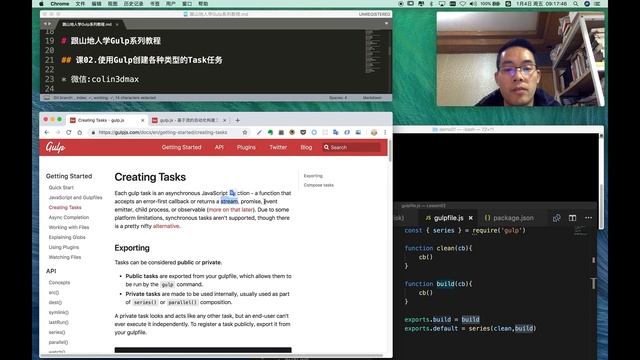Reload the gulpjs.com page
This screenshot has width=640, height=360.
tap(69, 132)
